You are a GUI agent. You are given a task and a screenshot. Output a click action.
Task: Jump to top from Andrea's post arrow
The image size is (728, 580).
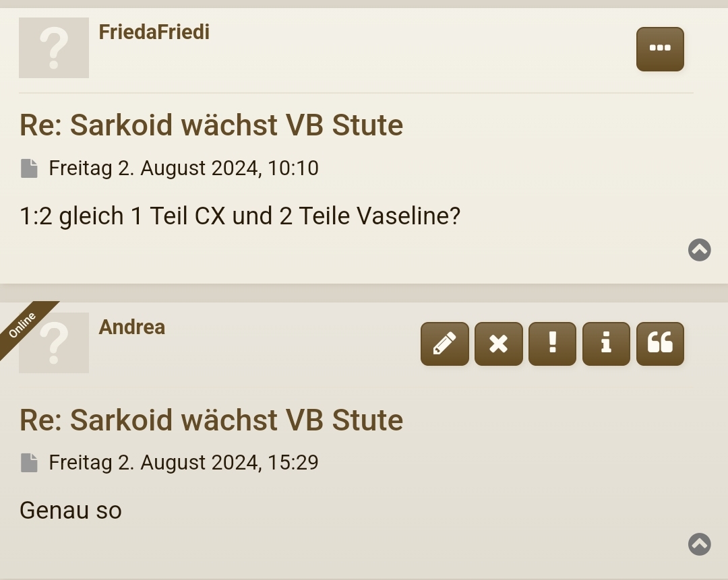tap(699, 544)
